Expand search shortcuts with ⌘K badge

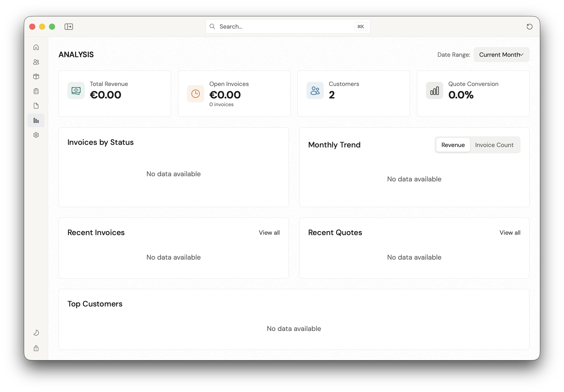360,26
